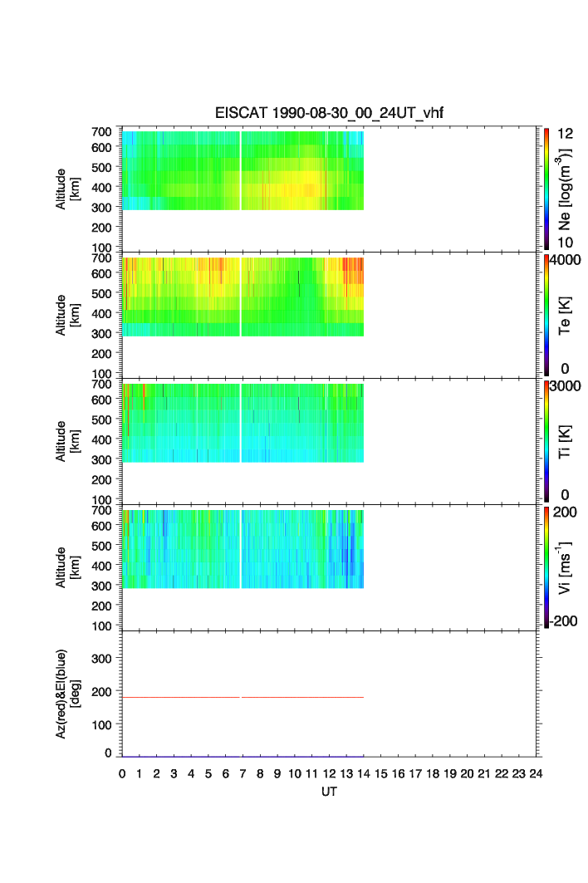This screenshot has width=588, height=883.
Task: Click the Az(red)&El(blue) axis label
Action: pos(67,694)
